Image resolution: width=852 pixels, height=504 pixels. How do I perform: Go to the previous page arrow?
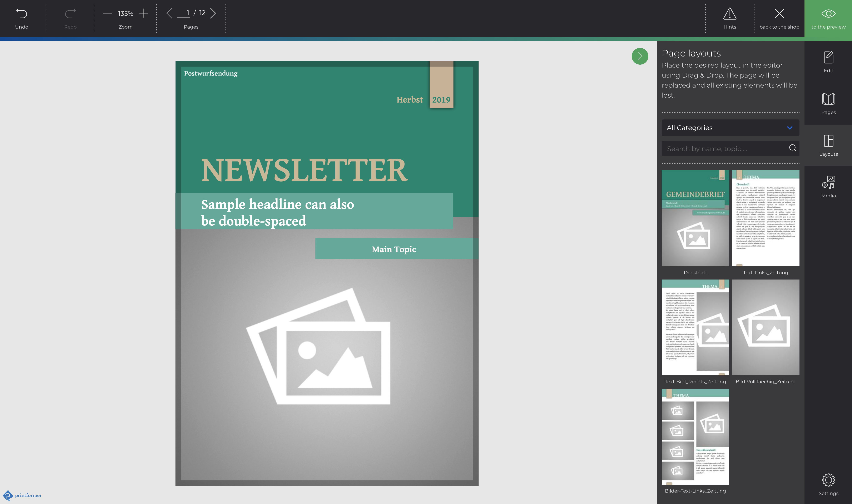(169, 13)
